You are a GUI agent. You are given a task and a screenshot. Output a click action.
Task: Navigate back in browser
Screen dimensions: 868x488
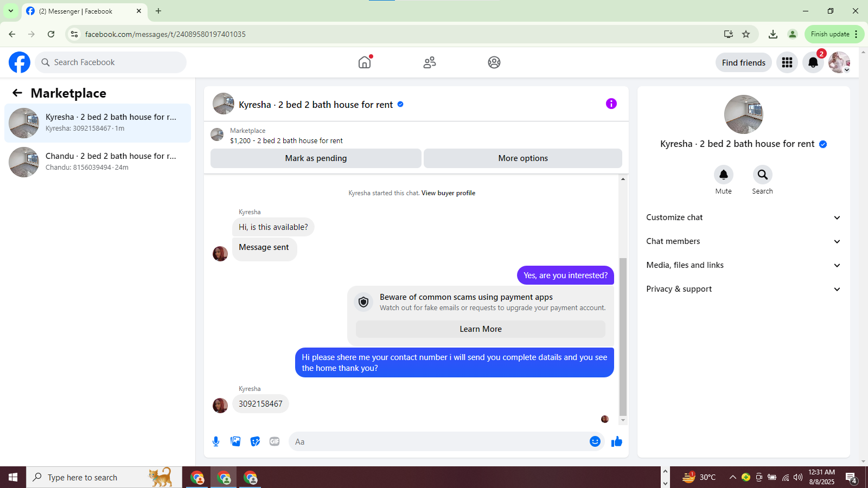[x=12, y=34]
